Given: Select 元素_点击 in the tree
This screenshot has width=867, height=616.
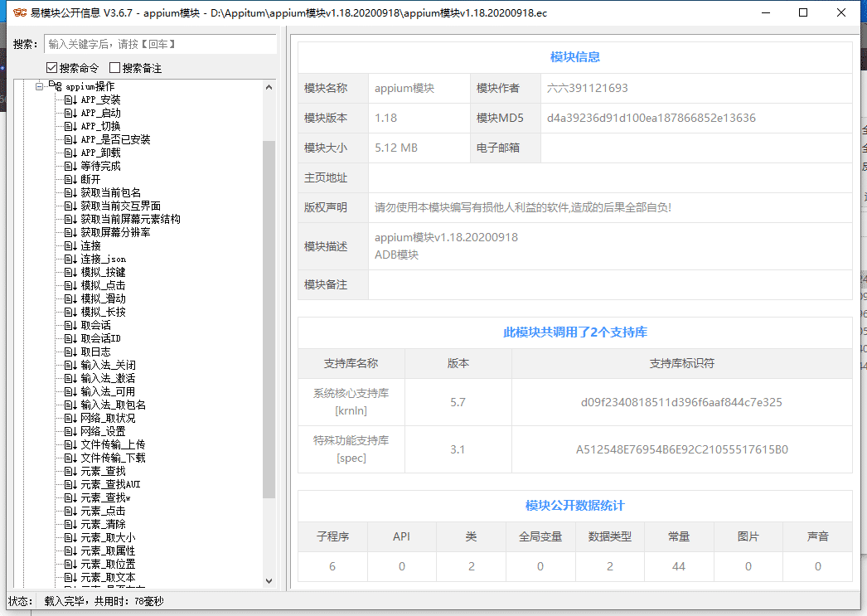Looking at the screenshot, I should tap(103, 511).
